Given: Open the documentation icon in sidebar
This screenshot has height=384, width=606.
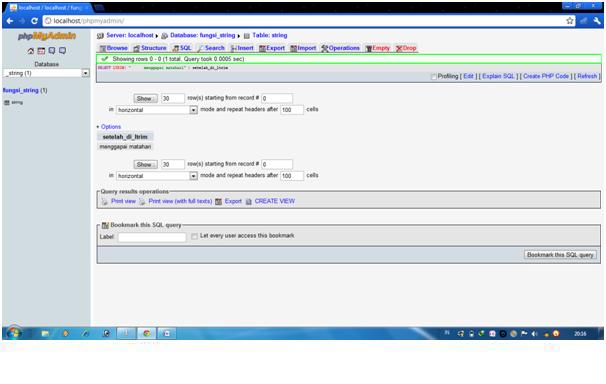Looking at the screenshot, I should tap(62, 51).
